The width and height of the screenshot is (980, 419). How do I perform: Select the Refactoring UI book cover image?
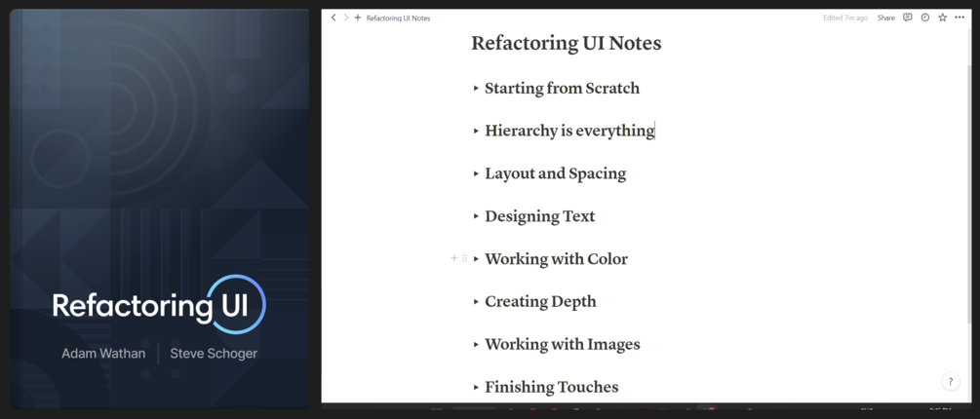[159, 209]
